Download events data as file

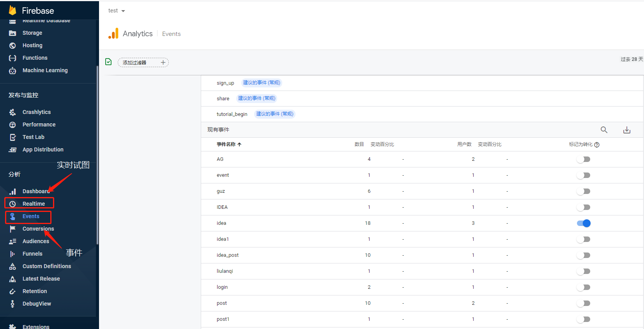click(x=627, y=130)
